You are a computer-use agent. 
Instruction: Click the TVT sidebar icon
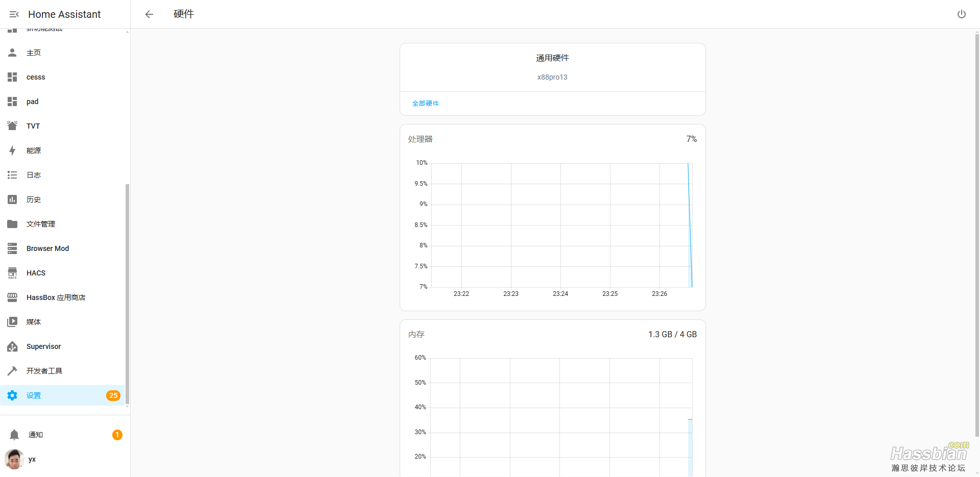pyautogui.click(x=12, y=125)
